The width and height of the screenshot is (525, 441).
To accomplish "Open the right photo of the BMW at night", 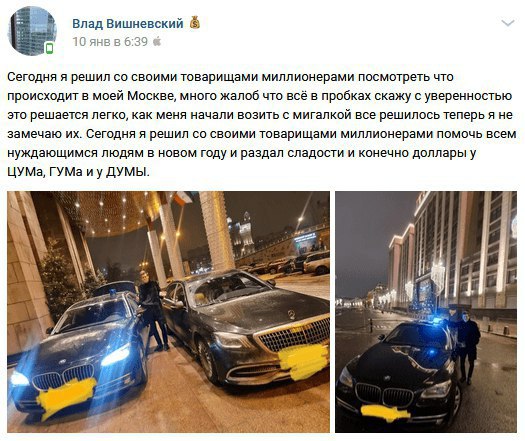I will pos(426,312).
